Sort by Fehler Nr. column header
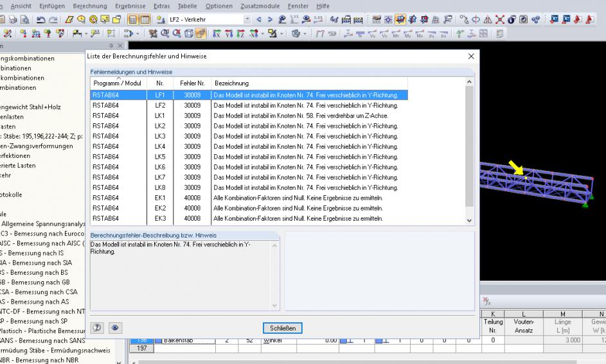The image size is (606, 364). pos(192,83)
